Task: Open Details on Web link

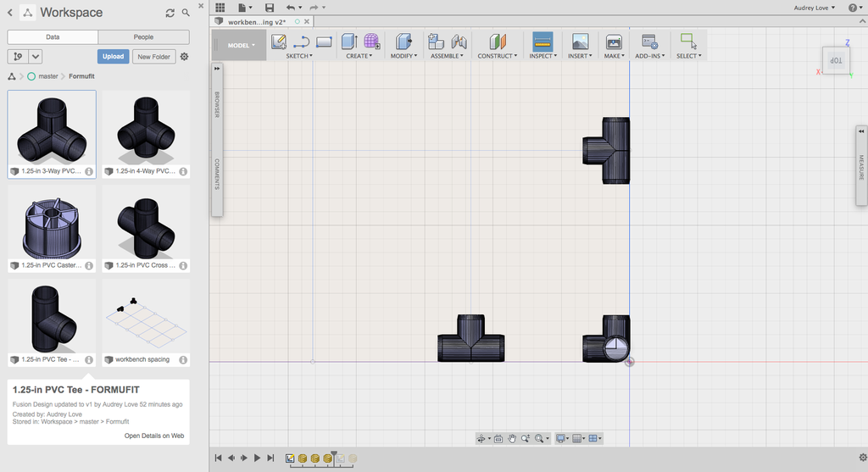Action: 154,436
